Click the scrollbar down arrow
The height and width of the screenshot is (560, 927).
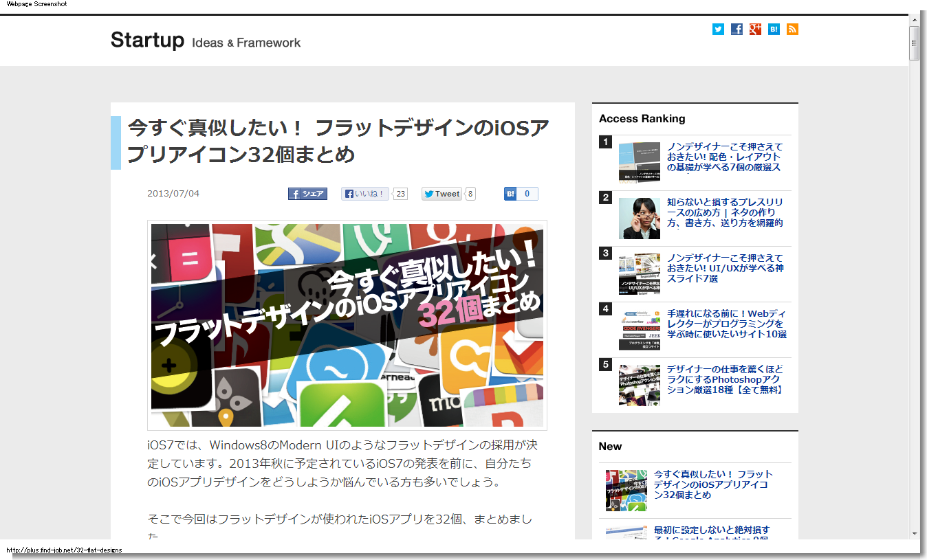[914, 533]
